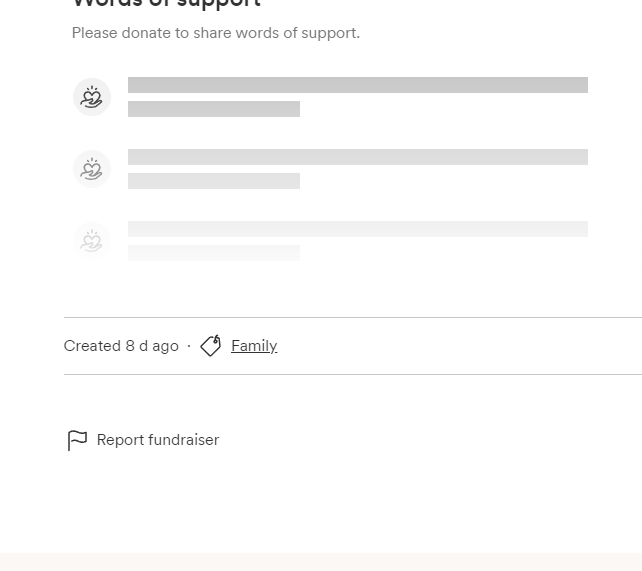Select the second comment's short placeholder bar
The height and width of the screenshot is (571, 642).
(214, 181)
